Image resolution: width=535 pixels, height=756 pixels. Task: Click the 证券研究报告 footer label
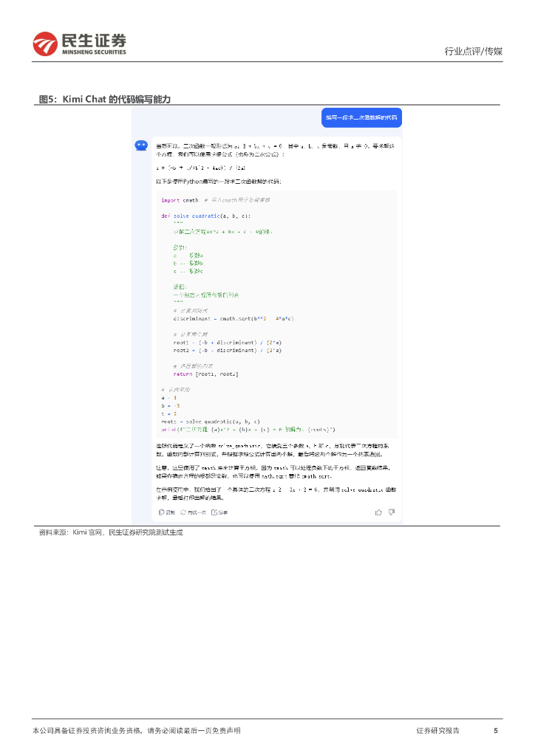click(x=437, y=730)
